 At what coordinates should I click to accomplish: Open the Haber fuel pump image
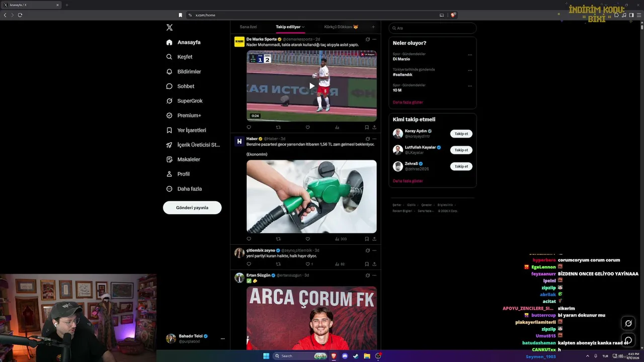click(311, 197)
